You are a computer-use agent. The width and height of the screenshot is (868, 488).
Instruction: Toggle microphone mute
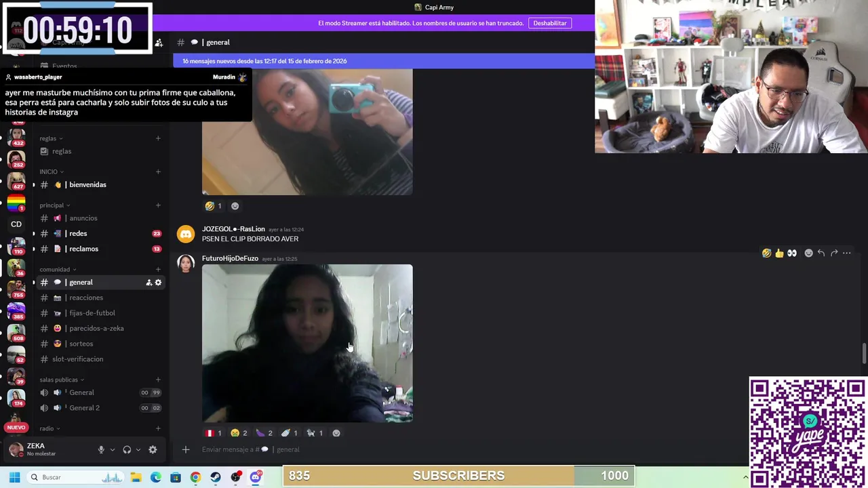coord(101,449)
